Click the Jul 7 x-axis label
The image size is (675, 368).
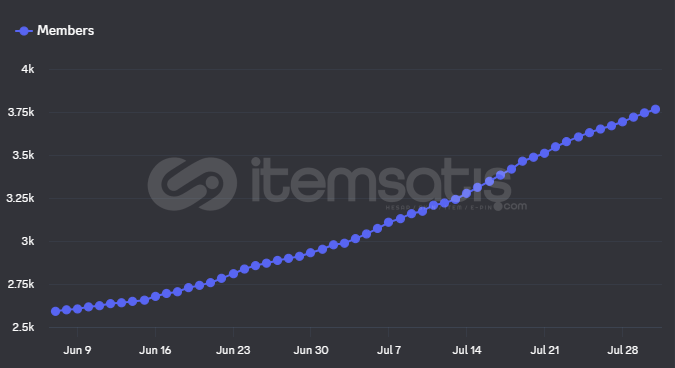click(x=389, y=350)
